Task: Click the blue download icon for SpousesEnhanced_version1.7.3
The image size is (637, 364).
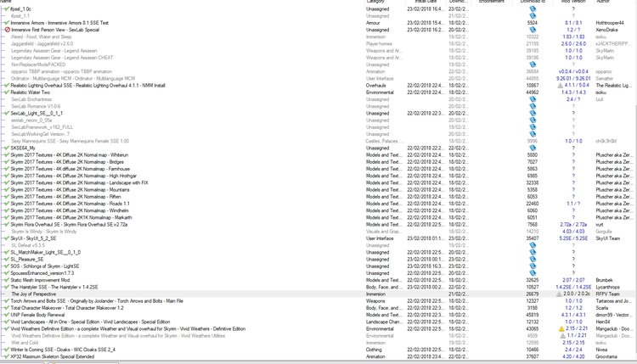Action: [533, 273]
